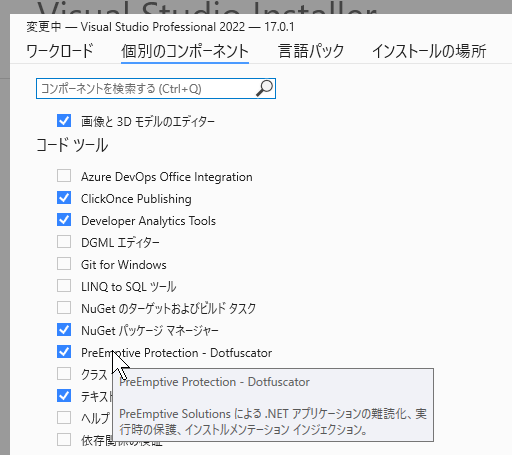Open the 言語パック tab
Screen dimensions: 512x455
click(x=311, y=51)
